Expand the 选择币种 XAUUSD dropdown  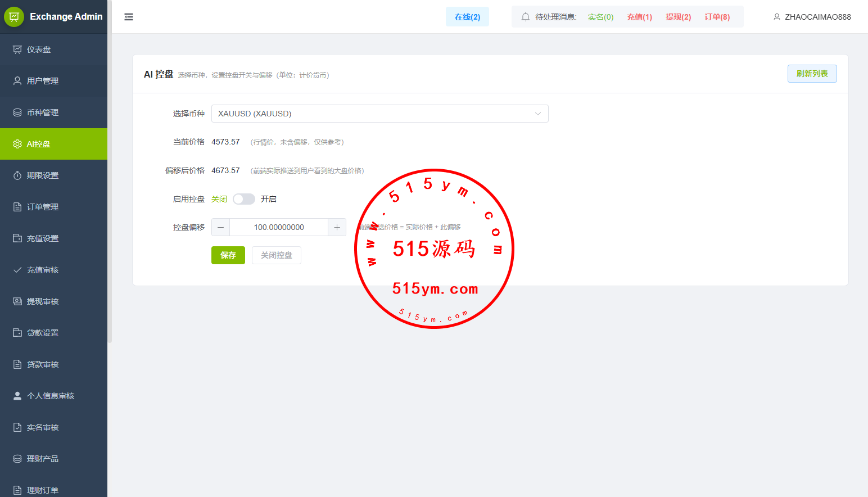[x=379, y=114]
